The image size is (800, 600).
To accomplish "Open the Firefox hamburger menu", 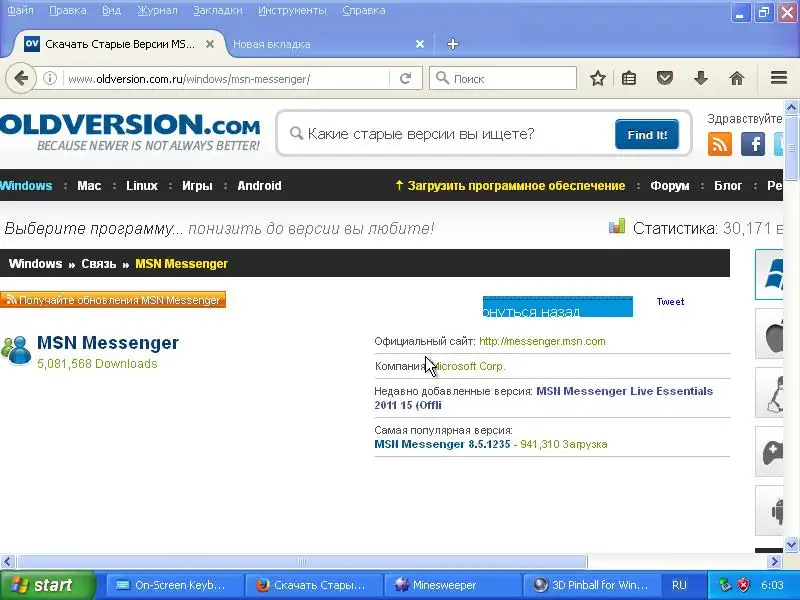I will [779, 78].
